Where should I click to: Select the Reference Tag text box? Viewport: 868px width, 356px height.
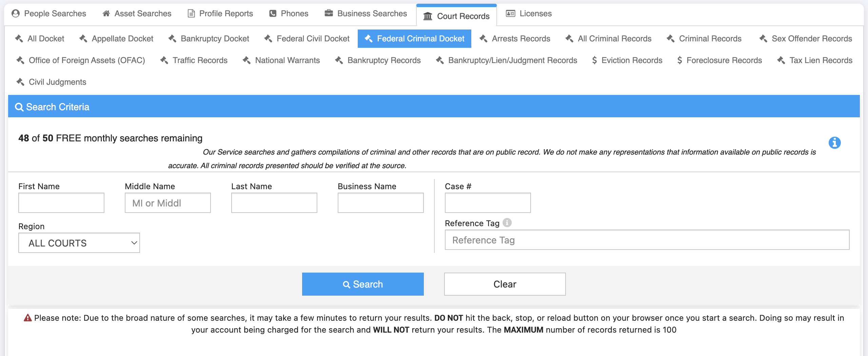point(647,240)
